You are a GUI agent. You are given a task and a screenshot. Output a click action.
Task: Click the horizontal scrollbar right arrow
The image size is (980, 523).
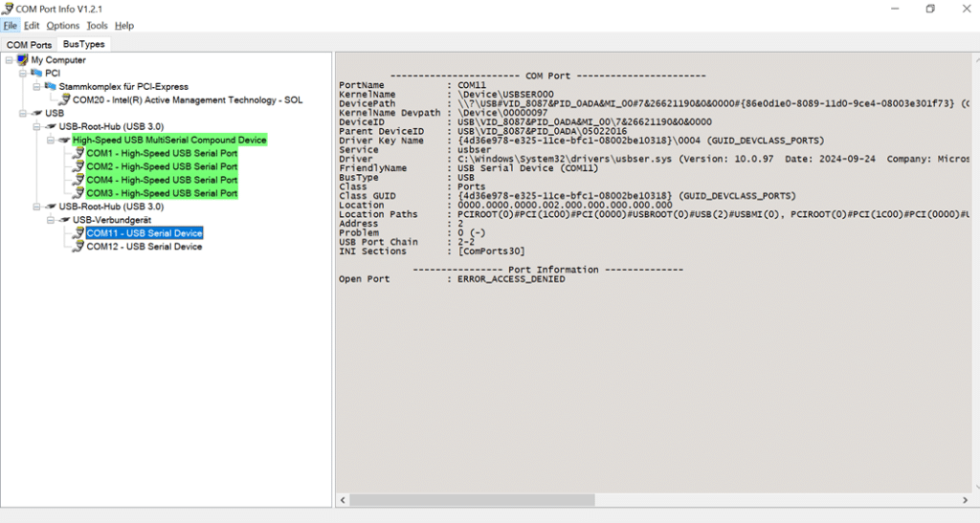pos(965,500)
